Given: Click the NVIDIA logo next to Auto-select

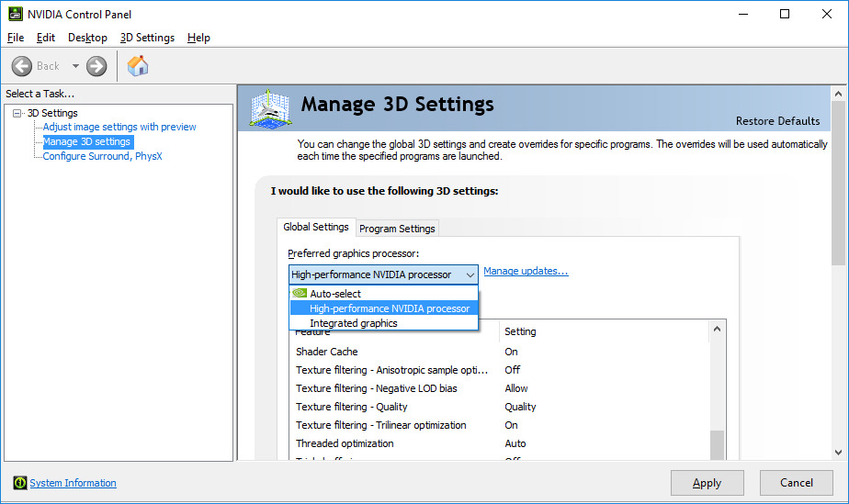Looking at the screenshot, I should tap(300, 293).
